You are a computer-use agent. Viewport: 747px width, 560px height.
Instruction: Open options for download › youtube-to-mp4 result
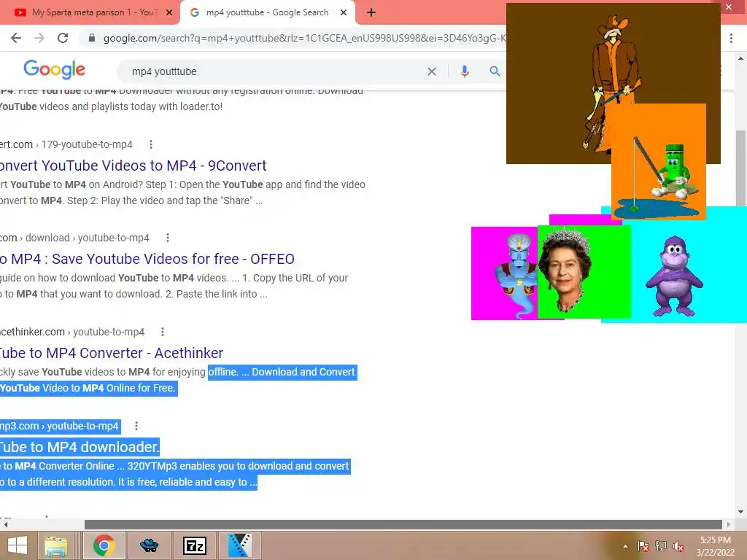[167, 238]
